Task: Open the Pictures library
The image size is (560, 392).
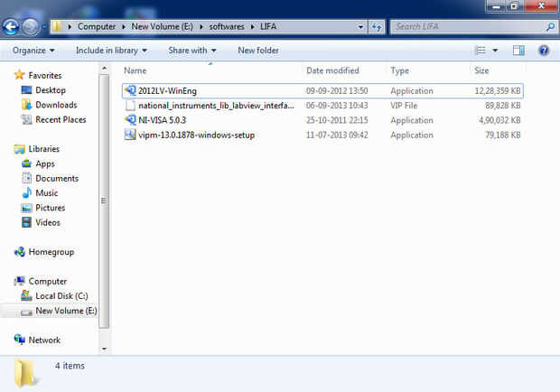Action: point(51,208)
